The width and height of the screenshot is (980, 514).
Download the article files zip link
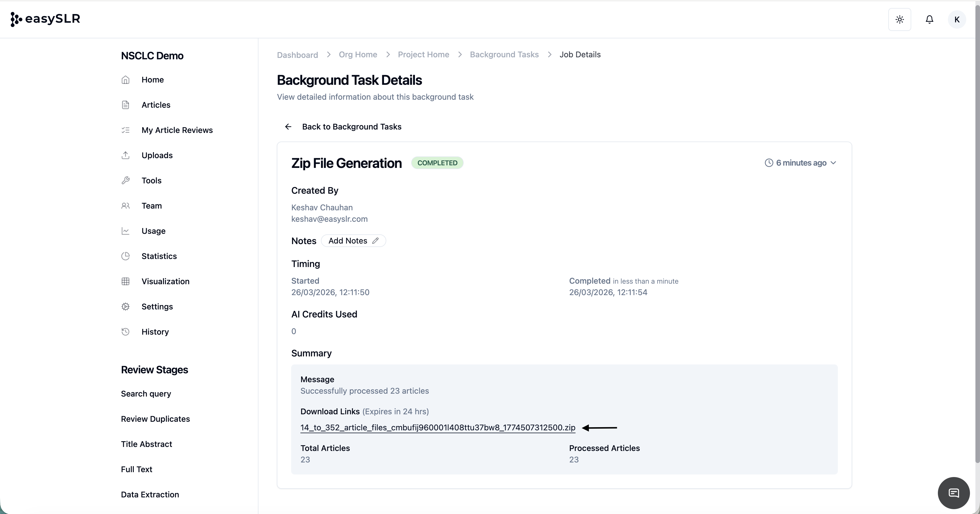pos(438,427)
